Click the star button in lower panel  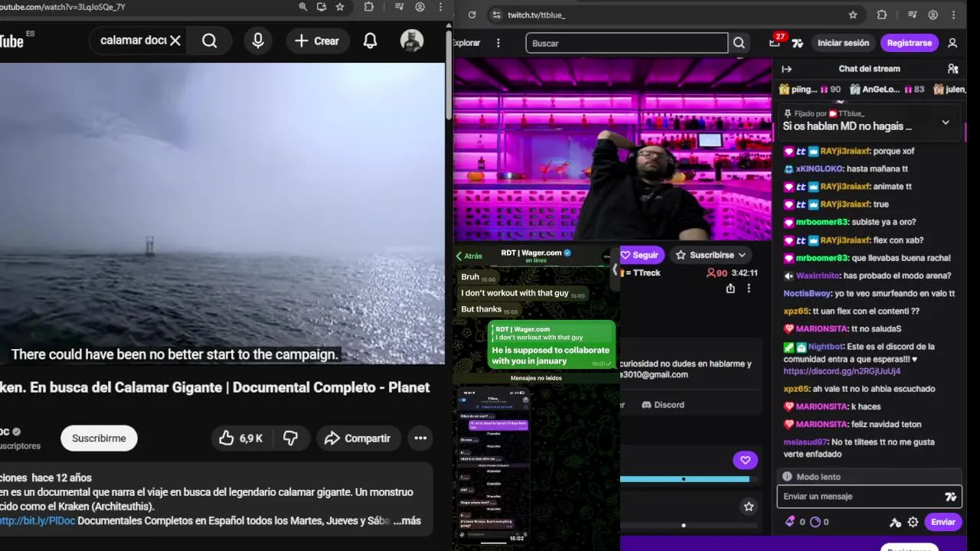749,507
